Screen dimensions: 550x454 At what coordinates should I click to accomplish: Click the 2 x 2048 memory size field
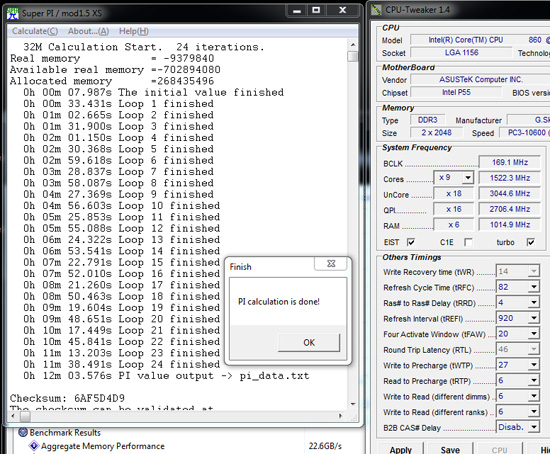pos(436,133)
